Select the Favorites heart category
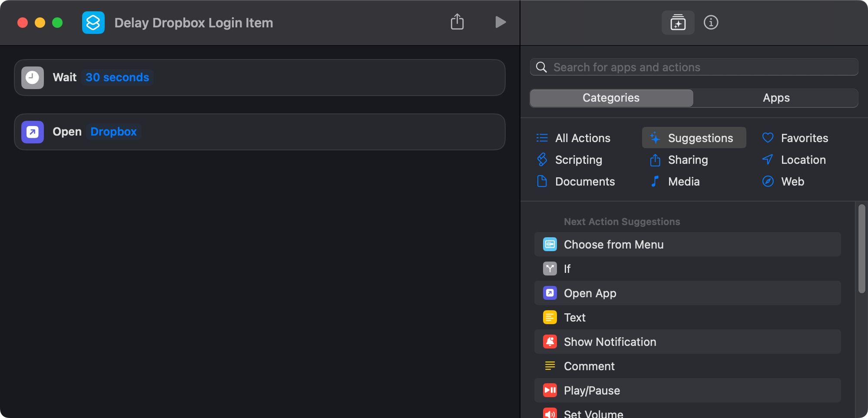The image size is (868, 418). pyautogui.click(x=804, y=138)
